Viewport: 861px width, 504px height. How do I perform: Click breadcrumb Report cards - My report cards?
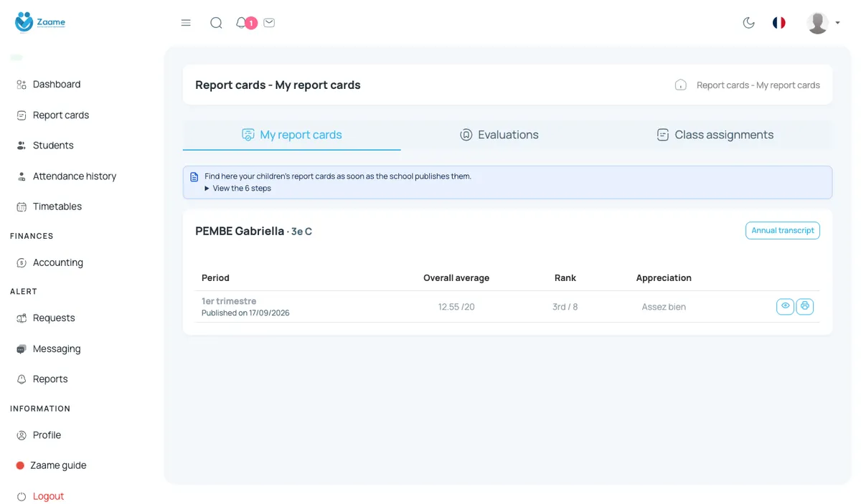tap(758, 85)
